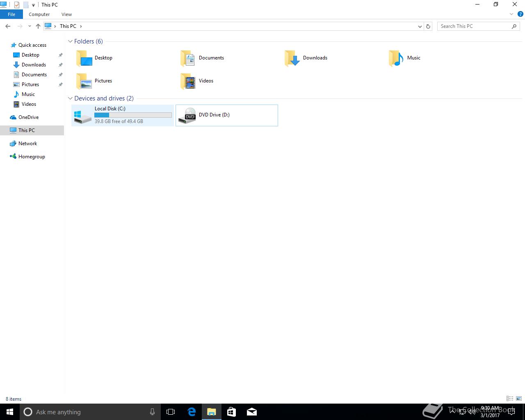Open the Windows Start menu
525x420 pixels.
click(10, 412)
